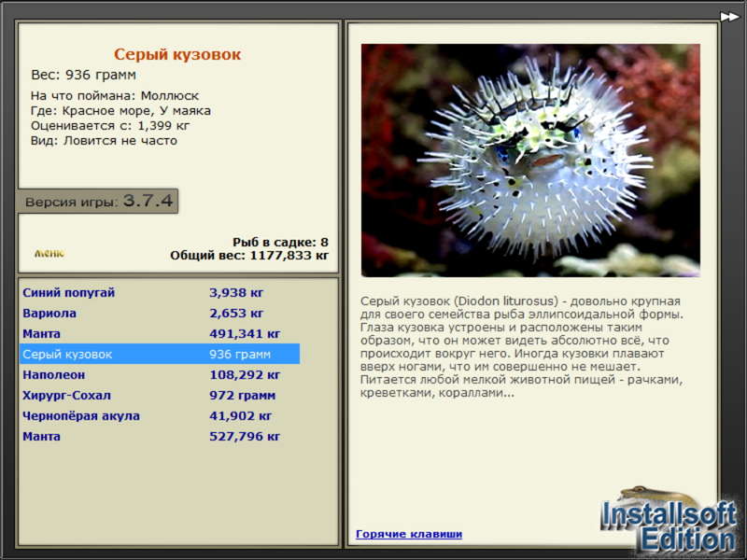Select the Чернопёрая акула row
Viewport: 747px width, 560px height.
click(x=160, y=415)
